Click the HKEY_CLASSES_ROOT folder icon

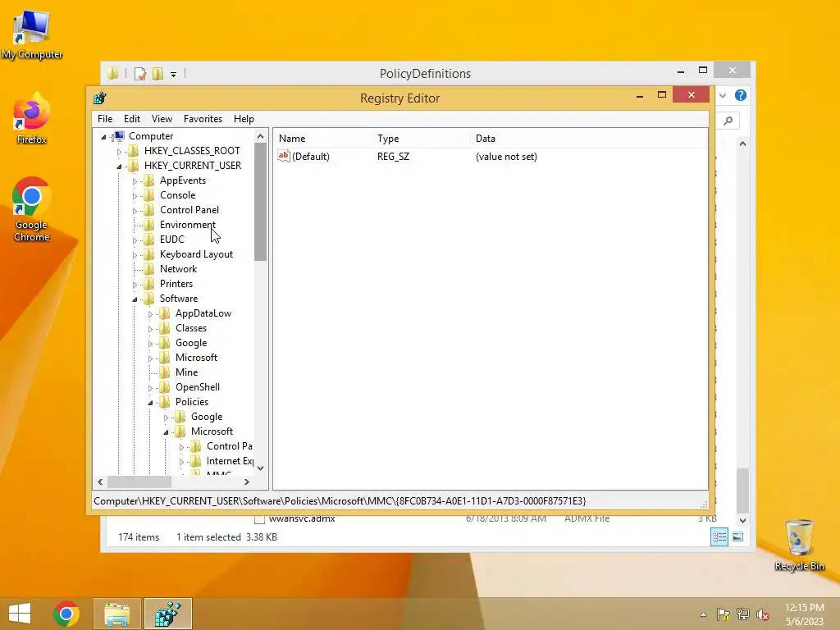tap(134, 151)
